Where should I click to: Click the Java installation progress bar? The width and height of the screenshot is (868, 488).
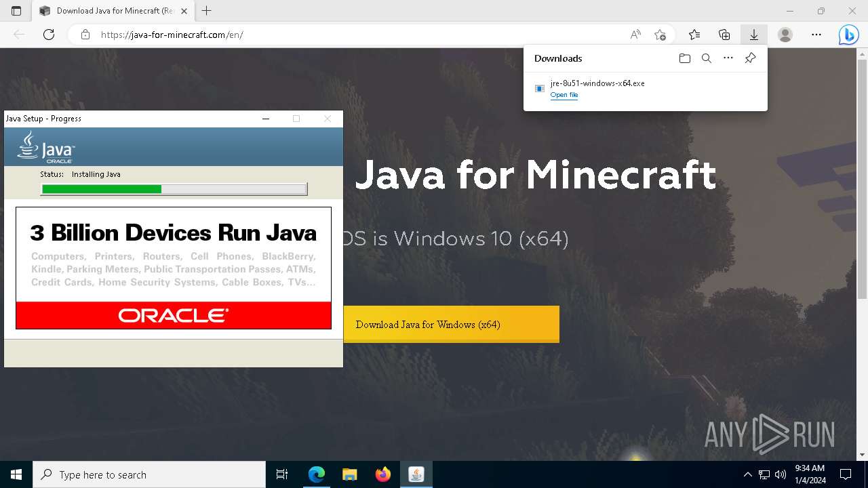click(174, 189)
